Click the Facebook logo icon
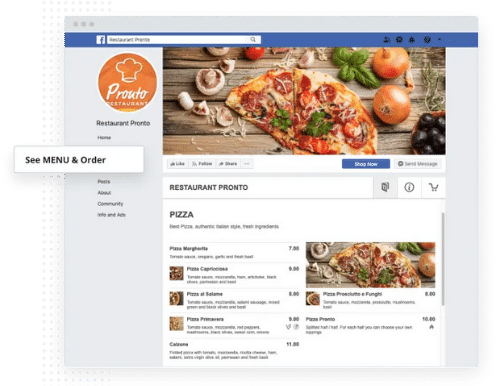 (101, 40)
